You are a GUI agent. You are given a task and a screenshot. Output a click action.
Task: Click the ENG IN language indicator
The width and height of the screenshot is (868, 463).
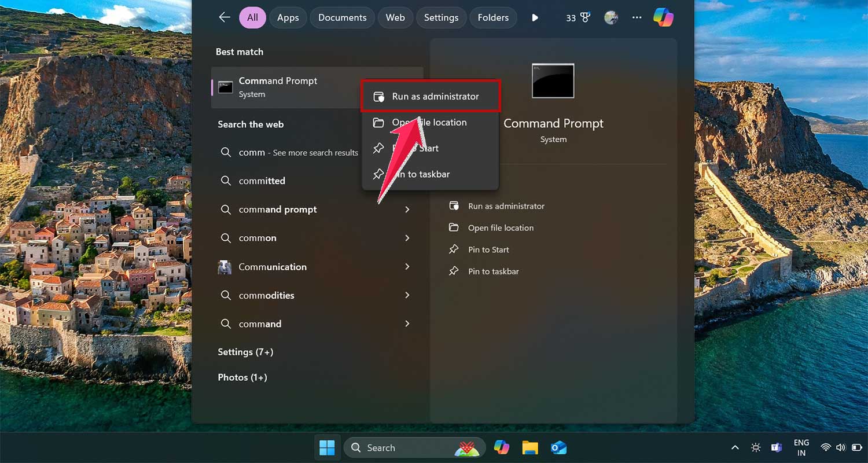[x=801, y=446]
